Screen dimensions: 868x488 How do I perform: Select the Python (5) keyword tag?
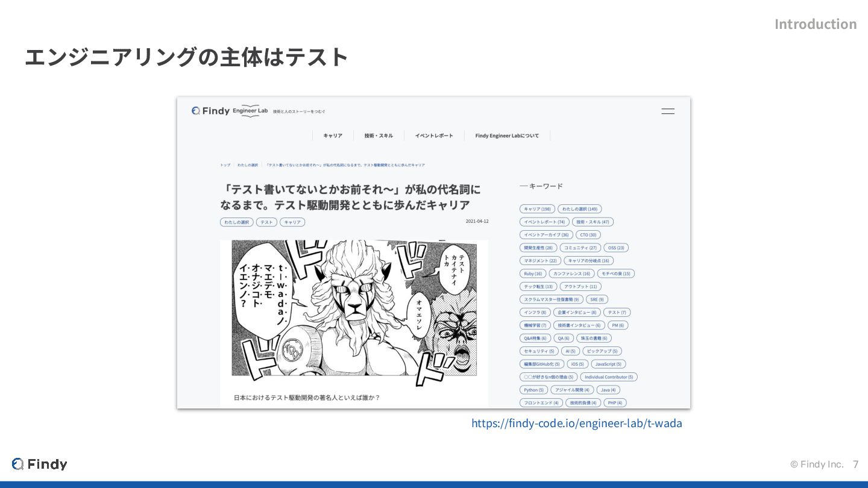[x=534, y=390]
